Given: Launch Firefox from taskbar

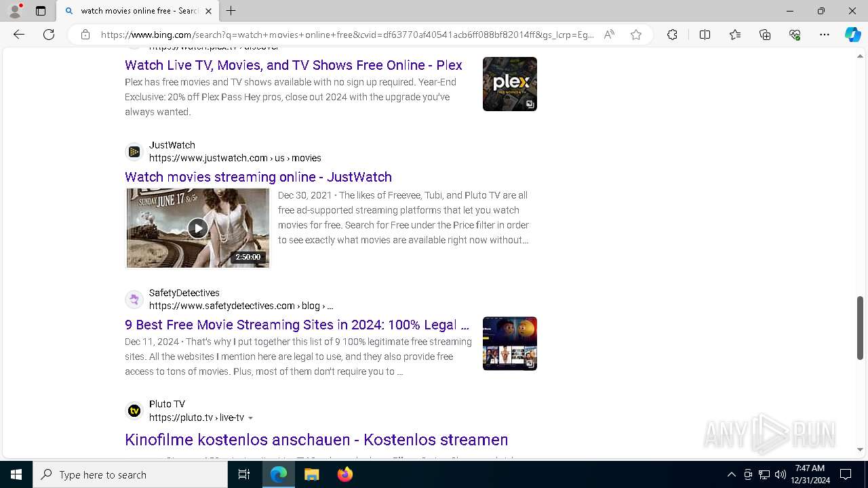Looking at the screenshot, I should (x=344, y=474).
